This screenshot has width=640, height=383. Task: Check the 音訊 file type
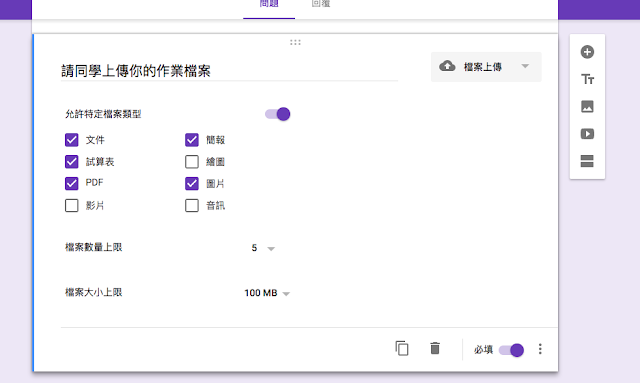point(192,205)
